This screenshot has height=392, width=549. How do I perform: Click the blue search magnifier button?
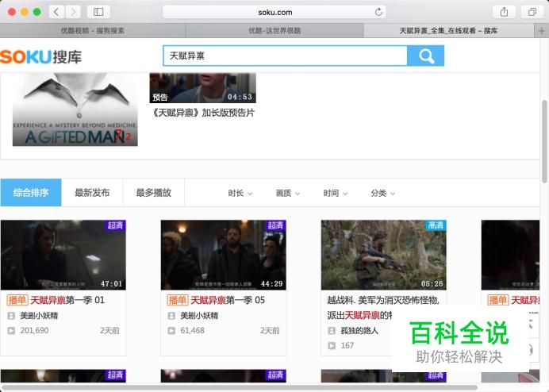(426, 56)
